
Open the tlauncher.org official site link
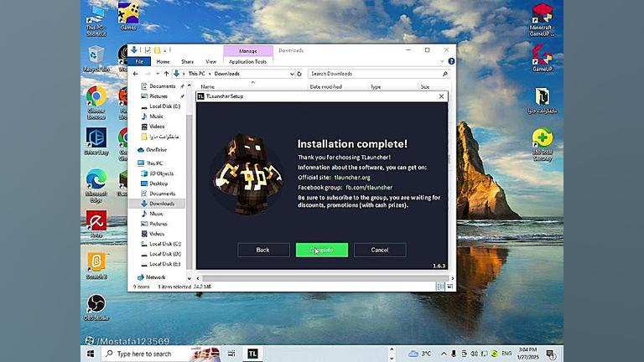click(x=352, y=178)
